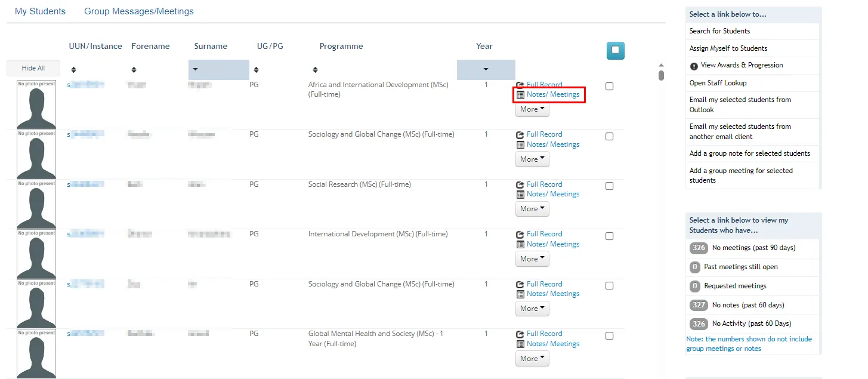Screen dimensions: 868x379
Task: Check the Global Mental Health student's checkbox
Action: pyautogui.click(x=609, y=335)
